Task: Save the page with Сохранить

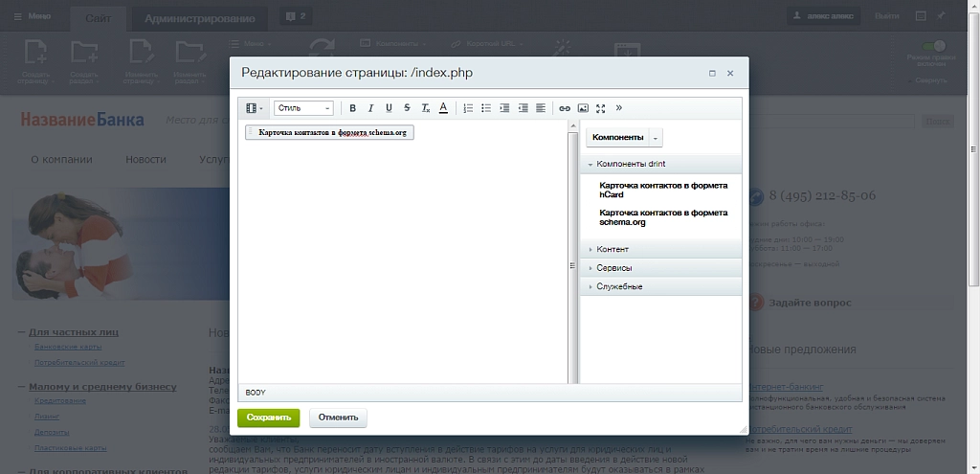Action: click(x=269, y=418)
